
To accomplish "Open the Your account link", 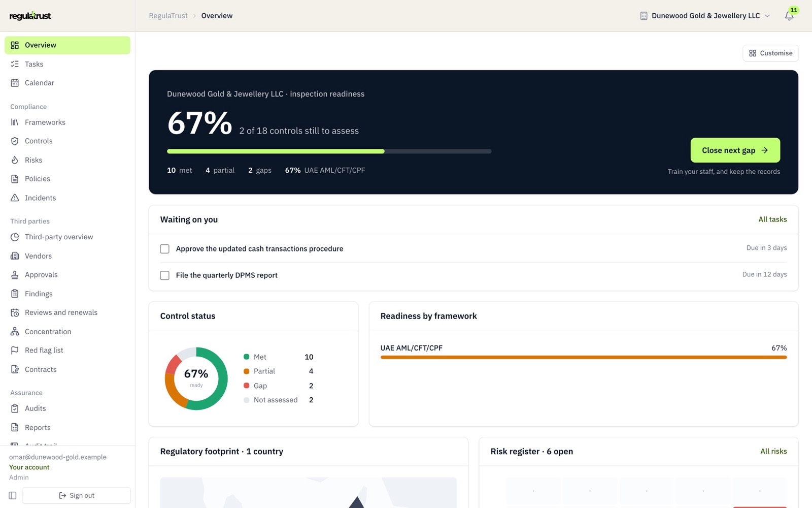I will click(29, 467).
